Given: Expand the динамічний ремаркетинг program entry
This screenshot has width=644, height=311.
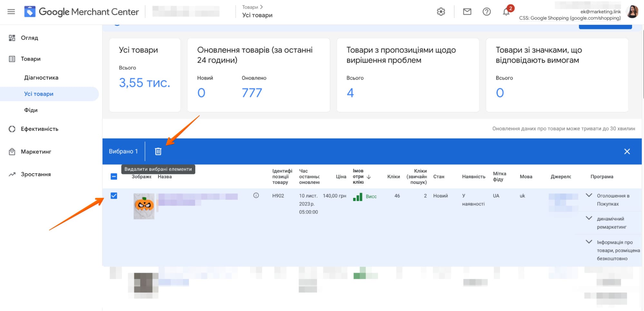Looking at the screenshot, I should coord(589,218).
